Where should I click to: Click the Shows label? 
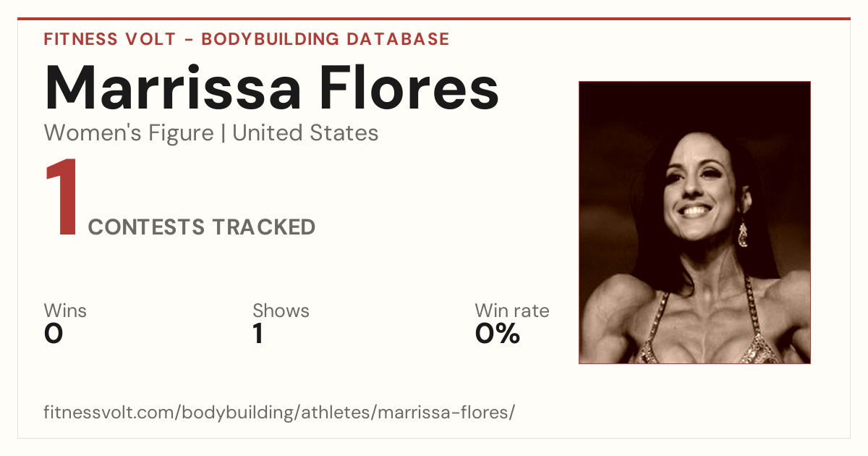point(281,311)
